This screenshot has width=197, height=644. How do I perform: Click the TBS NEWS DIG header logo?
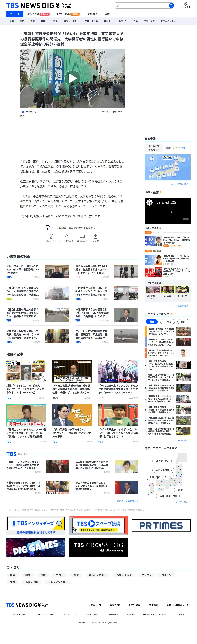tap(39, 6)
